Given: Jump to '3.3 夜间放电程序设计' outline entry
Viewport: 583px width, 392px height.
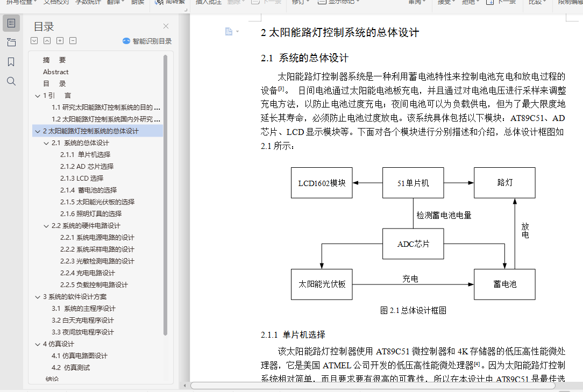Looking at the screenshot, I should tap(83, 332).
